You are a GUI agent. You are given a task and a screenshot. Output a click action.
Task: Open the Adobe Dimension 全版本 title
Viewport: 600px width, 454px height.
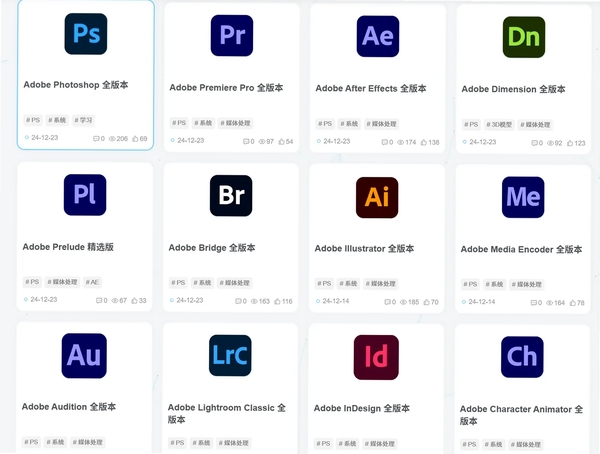[513, 89]
